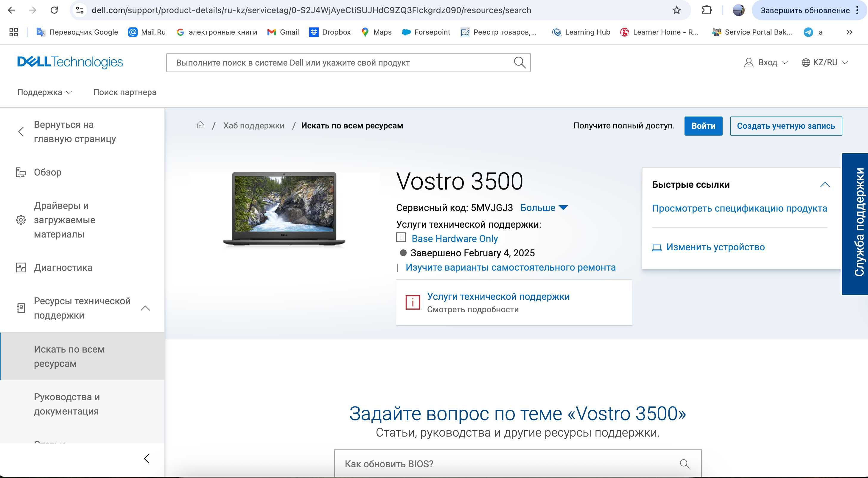
Task: Open электронные книги bookmark
Action: click(217, 32)
